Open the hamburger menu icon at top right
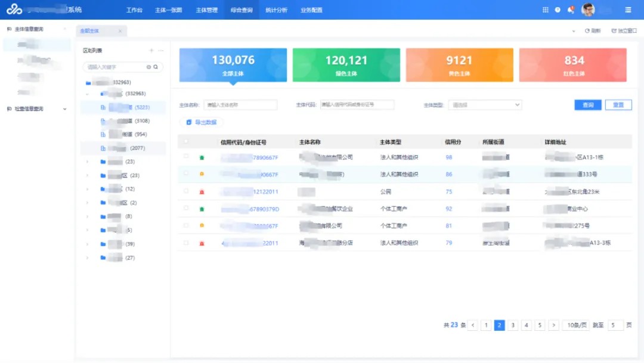The height and width of the screenshot is (363, 644). pyautogui.click(x=628, y=10)
